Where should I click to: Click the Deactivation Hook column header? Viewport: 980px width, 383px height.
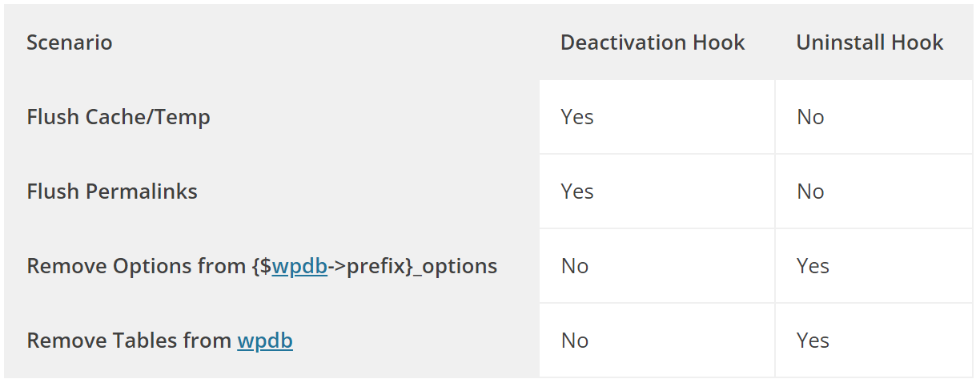pyautogui.click(x=653, y=42)
